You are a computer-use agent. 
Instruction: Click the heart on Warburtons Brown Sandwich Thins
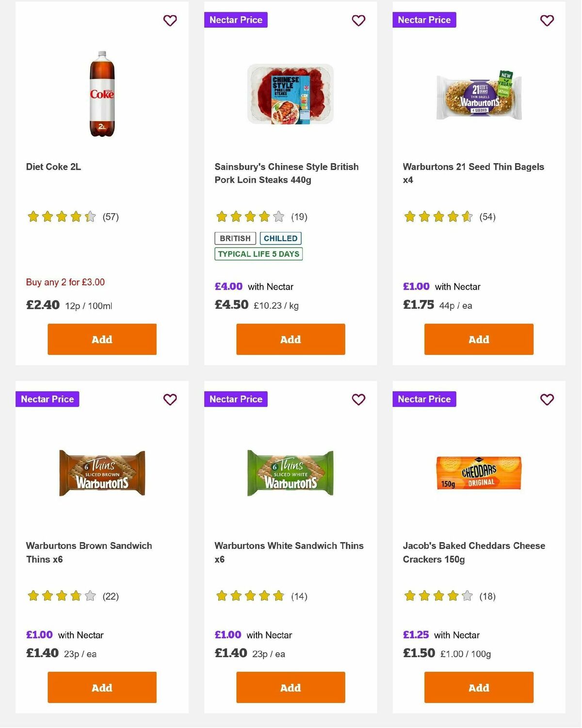[x=170, y=399]
